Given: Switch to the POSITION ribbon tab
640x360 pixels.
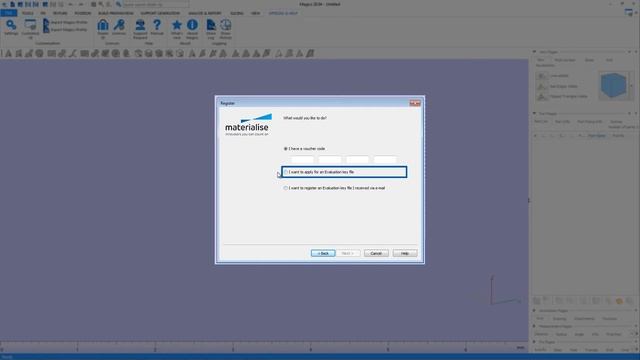Looking at the screenshot, I should [x=82, y=13].
